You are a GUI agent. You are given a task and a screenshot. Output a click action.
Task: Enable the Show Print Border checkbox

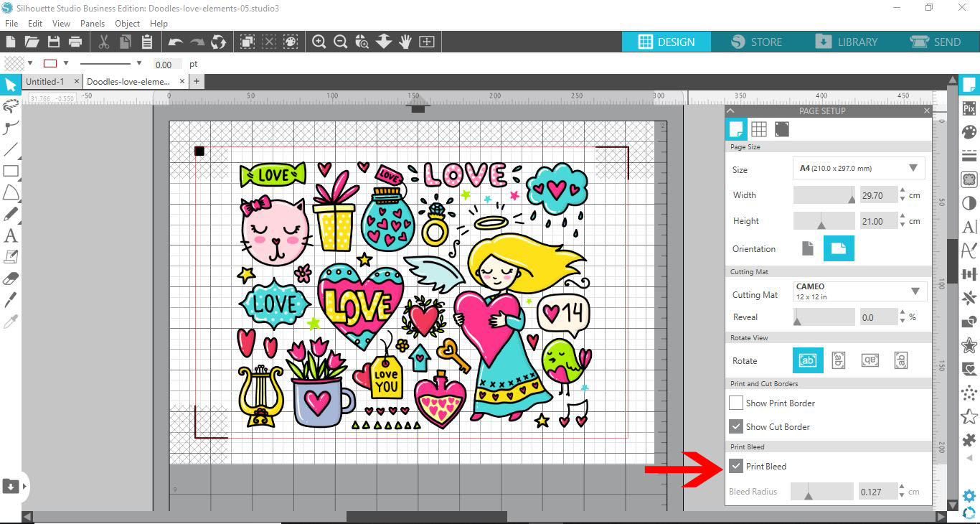[x=735, y=403]
